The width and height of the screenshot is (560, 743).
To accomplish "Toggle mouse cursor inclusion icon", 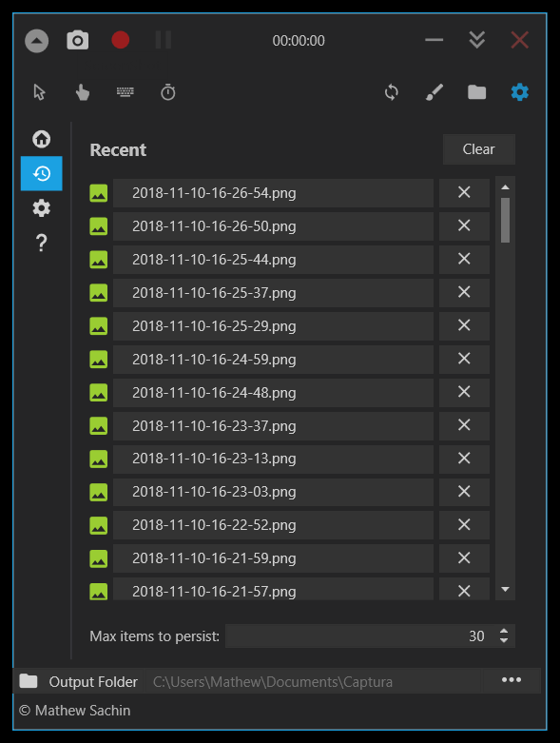I will click(x=39, y=92).
